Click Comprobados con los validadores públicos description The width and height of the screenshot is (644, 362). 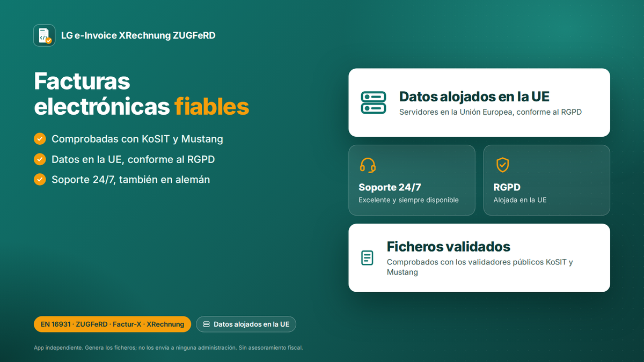pos(480,267)
